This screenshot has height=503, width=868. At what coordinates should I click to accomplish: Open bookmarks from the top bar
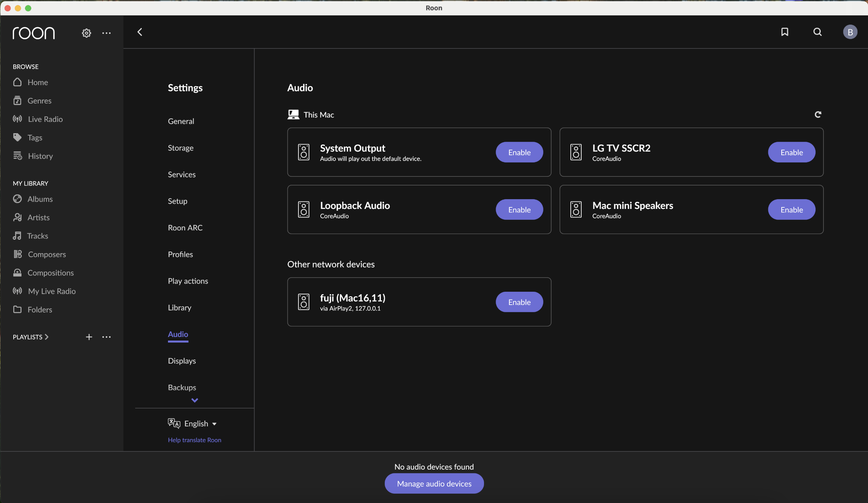[784, 32]
